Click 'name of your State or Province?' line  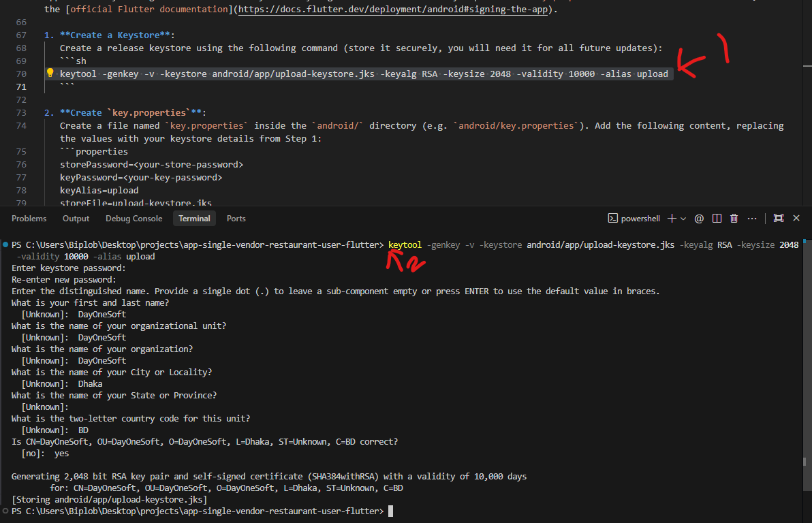pyautogui.click(x=114, y=396)
